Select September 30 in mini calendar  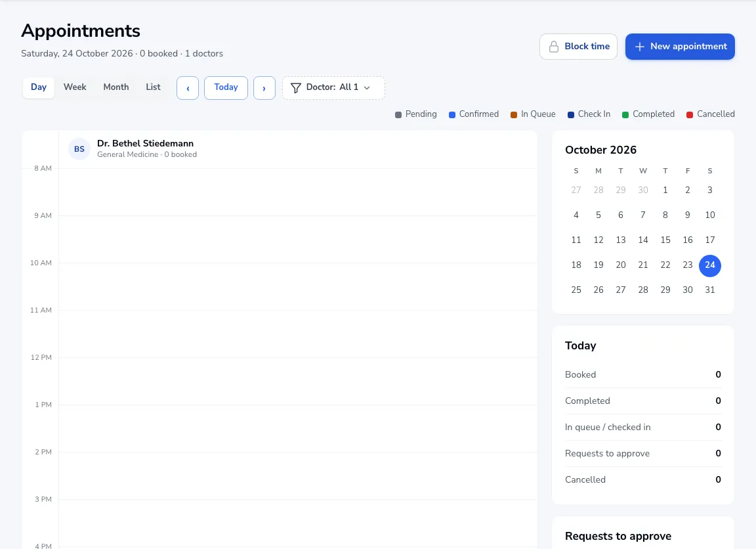642,190
